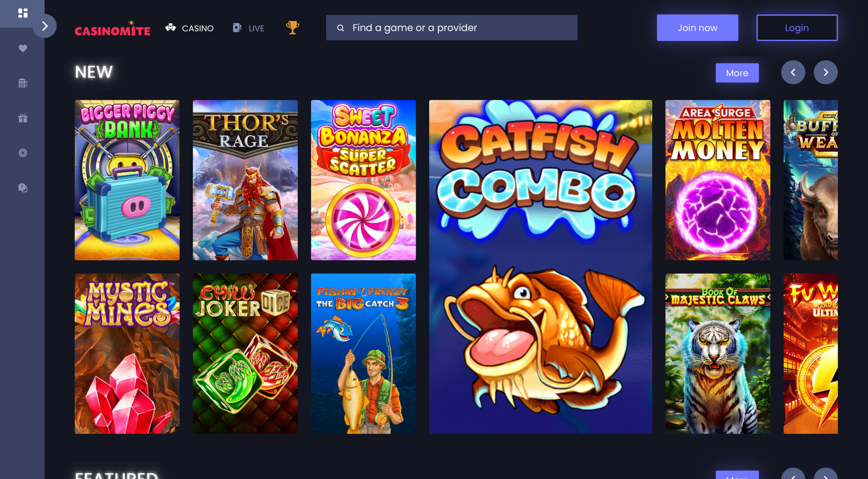
Task: Click the casino chip icon in sidebar
Action: pos(23,153)
